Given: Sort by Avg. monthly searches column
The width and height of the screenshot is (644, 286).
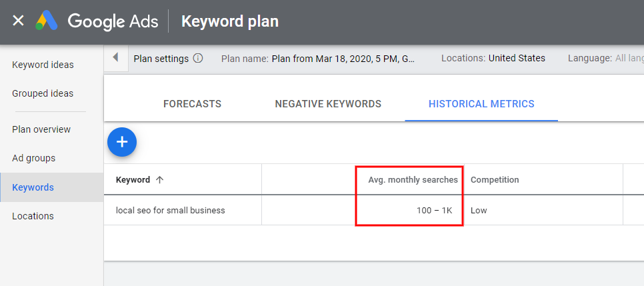Looking at the screenshot, I should tap(413, 180).
